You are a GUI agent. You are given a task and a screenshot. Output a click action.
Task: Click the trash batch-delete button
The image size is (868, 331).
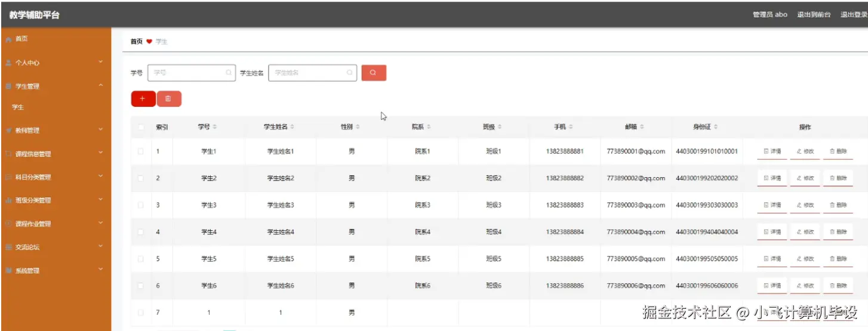point(169,99)
